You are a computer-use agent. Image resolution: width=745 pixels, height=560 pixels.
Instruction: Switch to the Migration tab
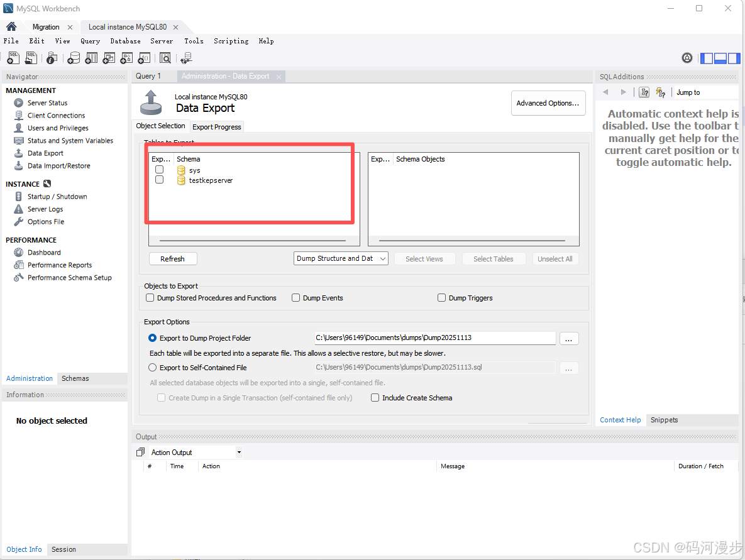coord(46,27)
